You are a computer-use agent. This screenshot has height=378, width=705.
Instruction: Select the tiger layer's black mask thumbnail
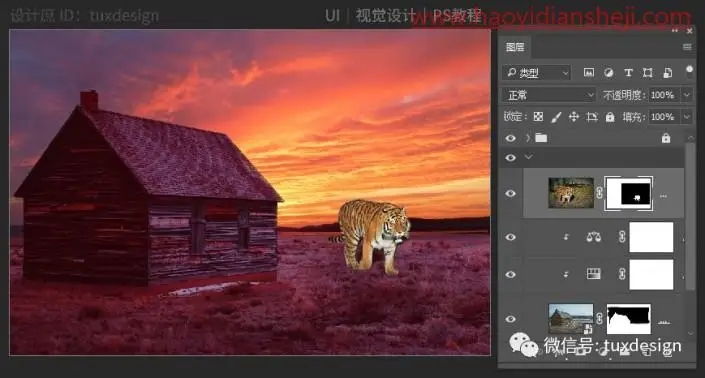629,193
